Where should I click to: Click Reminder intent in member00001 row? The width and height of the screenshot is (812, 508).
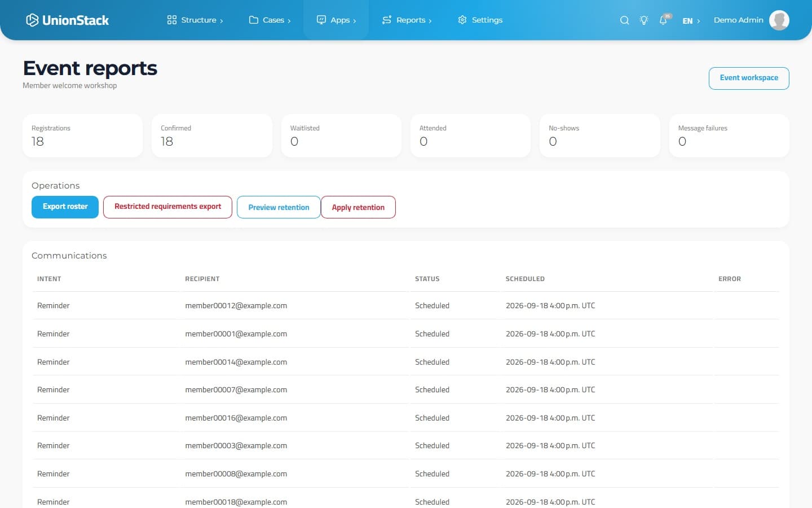tap(53, 334)
